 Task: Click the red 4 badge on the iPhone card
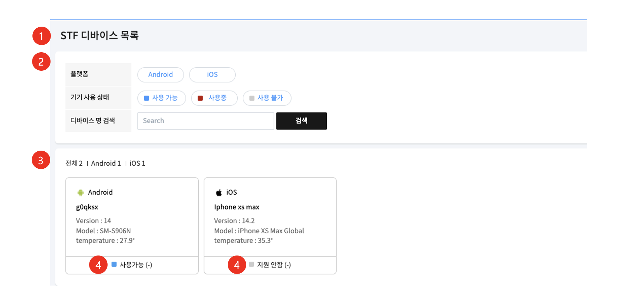click(x=237, y=265)
